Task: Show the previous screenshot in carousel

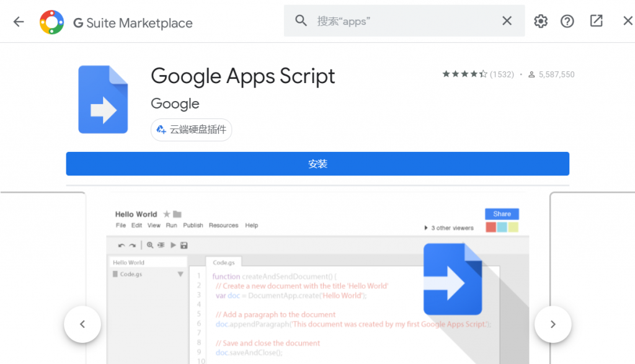Action: point(82,324)
